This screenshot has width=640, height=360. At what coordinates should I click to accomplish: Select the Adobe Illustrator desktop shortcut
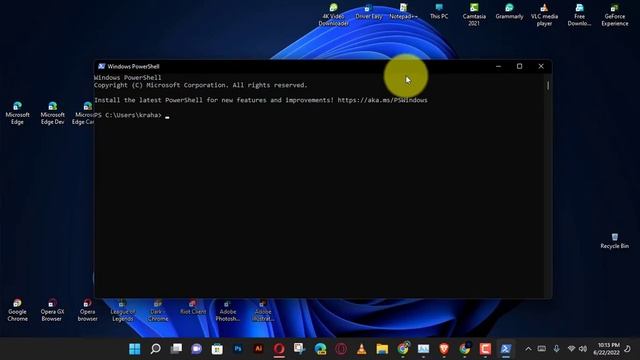click(x=263, y=310)
